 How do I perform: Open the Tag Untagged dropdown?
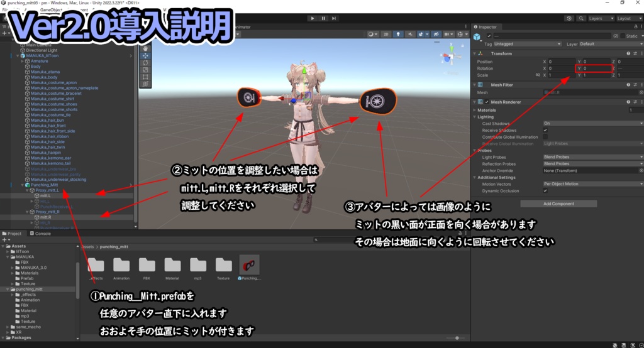point(528,44)
